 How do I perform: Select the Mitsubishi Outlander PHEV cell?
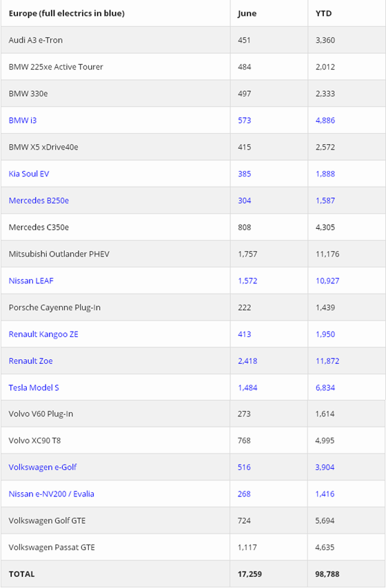(x=116, y=254)
